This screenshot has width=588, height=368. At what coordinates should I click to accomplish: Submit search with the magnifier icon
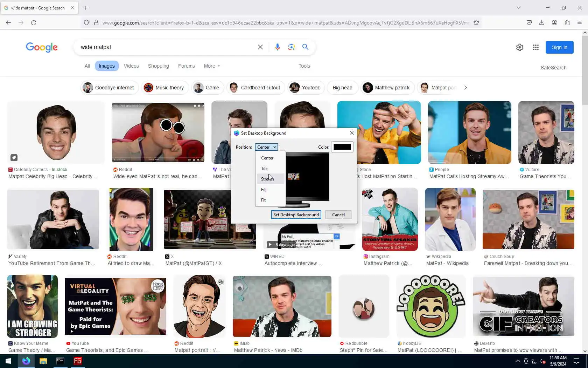305,47
